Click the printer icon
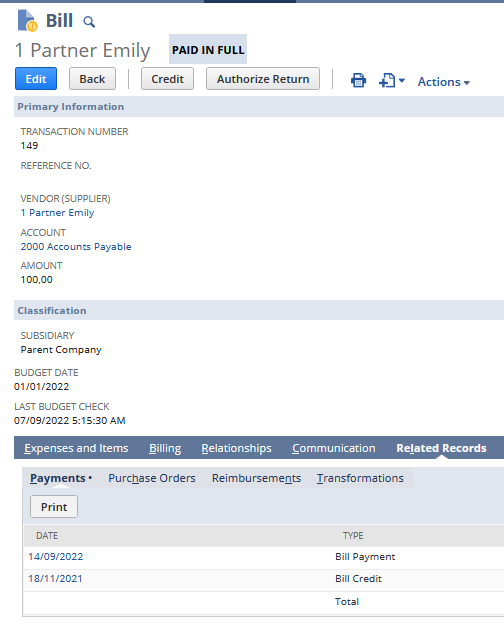 click(x=358, y=80)
